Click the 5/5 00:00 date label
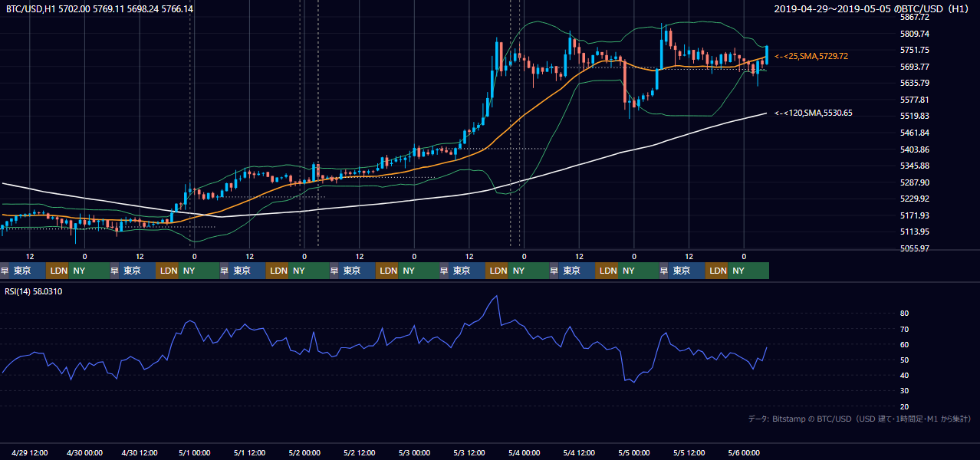The width and height of the screenshot is (980, 460). tap(634, 452)
